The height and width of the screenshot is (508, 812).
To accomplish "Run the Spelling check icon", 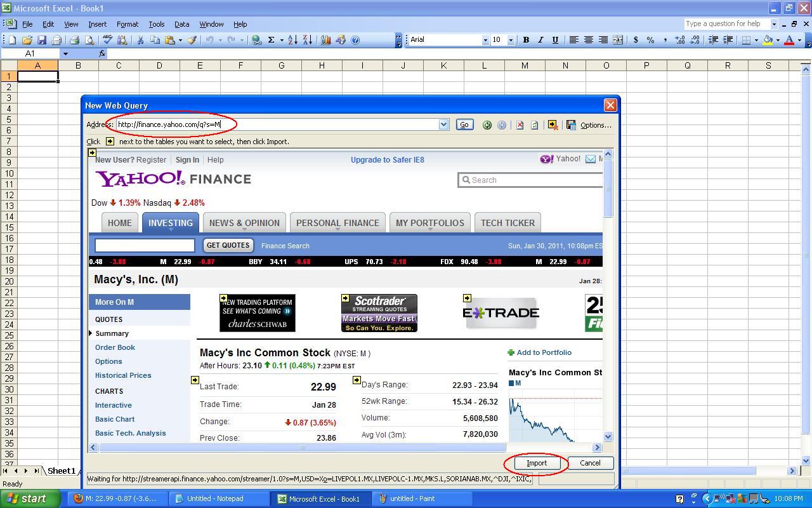I will (x=107, y=40).
